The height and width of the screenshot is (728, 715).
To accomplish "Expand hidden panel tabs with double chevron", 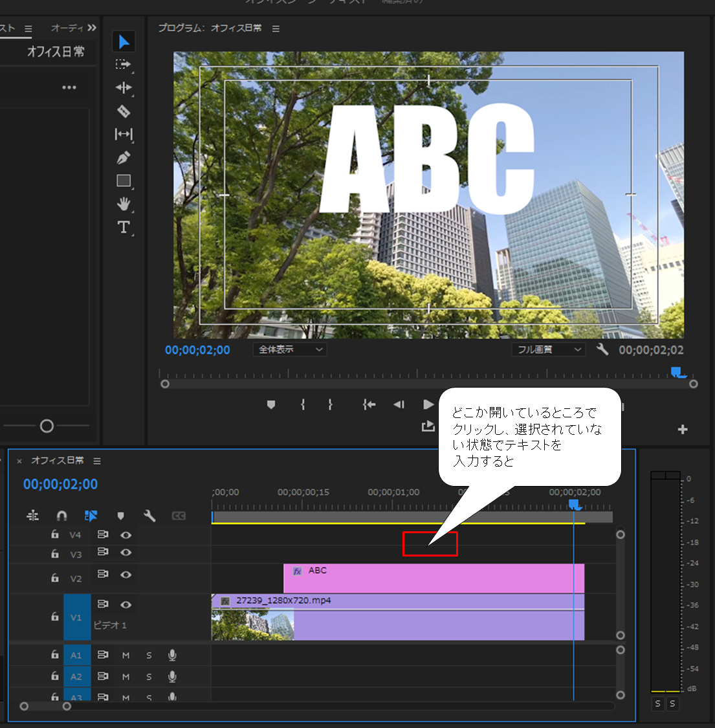I will [x=92, y=28].
